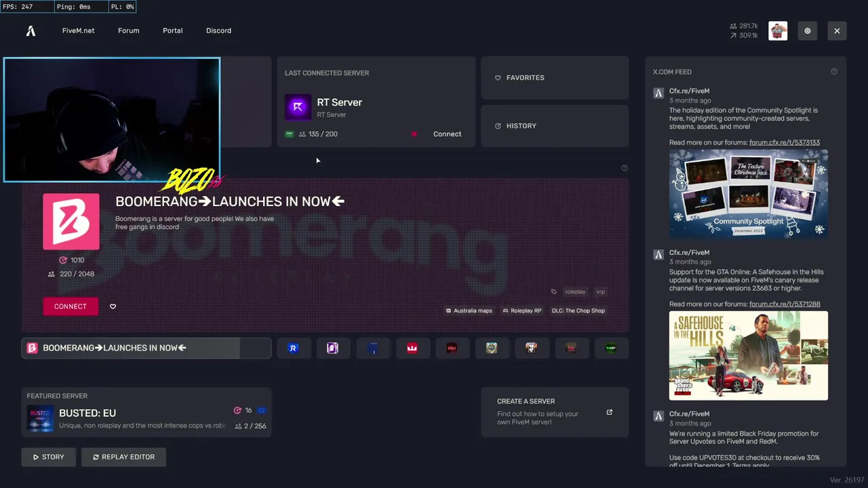868x488 pixels.
Task: Click the Roleplay RP label
Action: [521, 310]
